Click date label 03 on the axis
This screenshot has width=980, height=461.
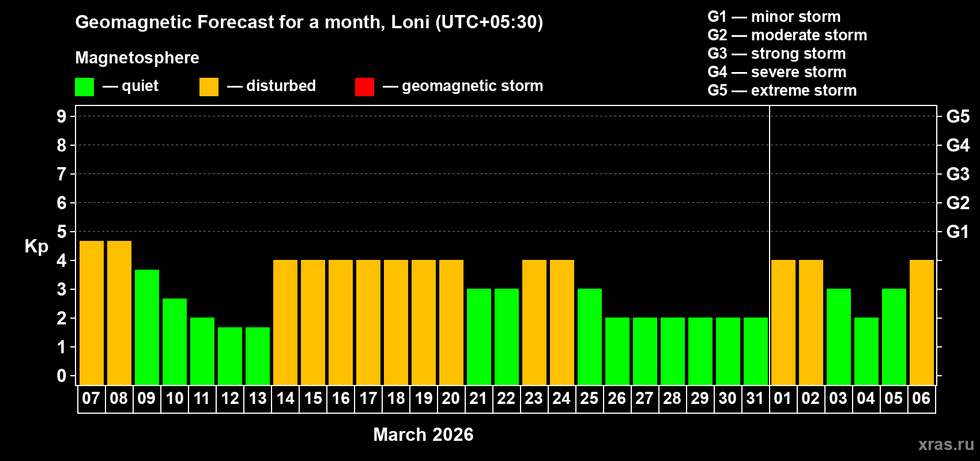[x=838, y=398]
